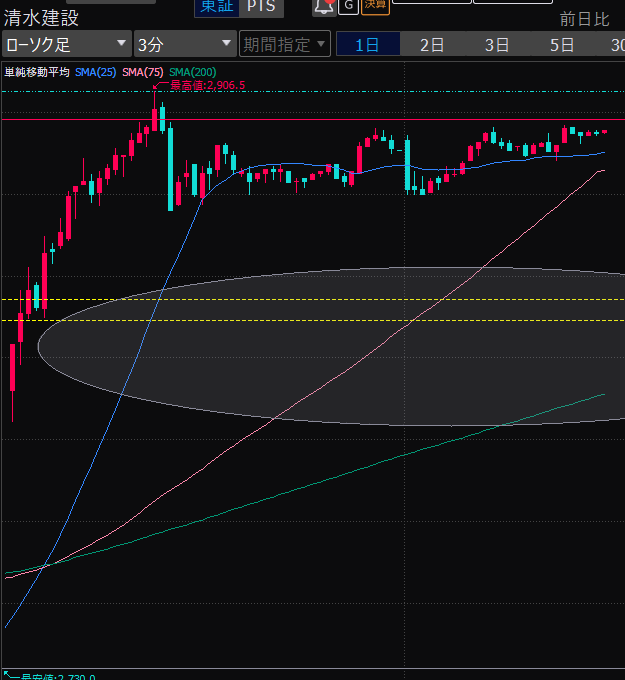This screenshot has width=625, height=680.
Task: Click the 清水建設 stock name
Action: click(x=42, y=18)
